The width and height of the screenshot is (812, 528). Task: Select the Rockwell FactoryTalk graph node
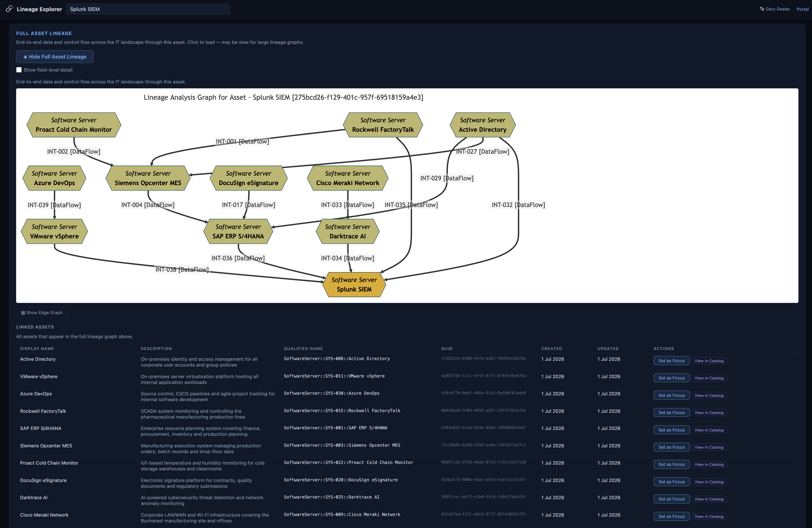click(x=383, y=125)
